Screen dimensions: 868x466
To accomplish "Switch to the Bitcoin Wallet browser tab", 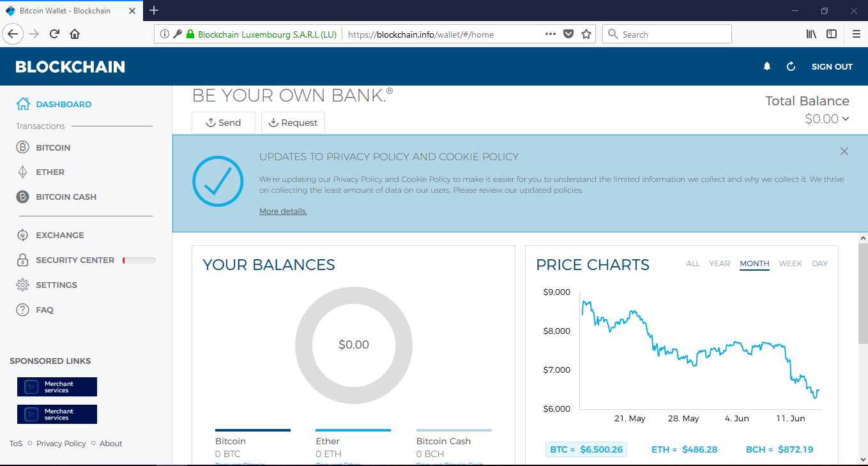I will [71, 11].
